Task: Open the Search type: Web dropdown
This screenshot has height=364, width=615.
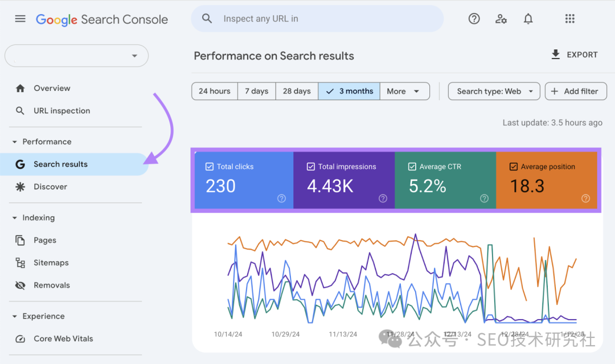Action: (x=494, y=92)
